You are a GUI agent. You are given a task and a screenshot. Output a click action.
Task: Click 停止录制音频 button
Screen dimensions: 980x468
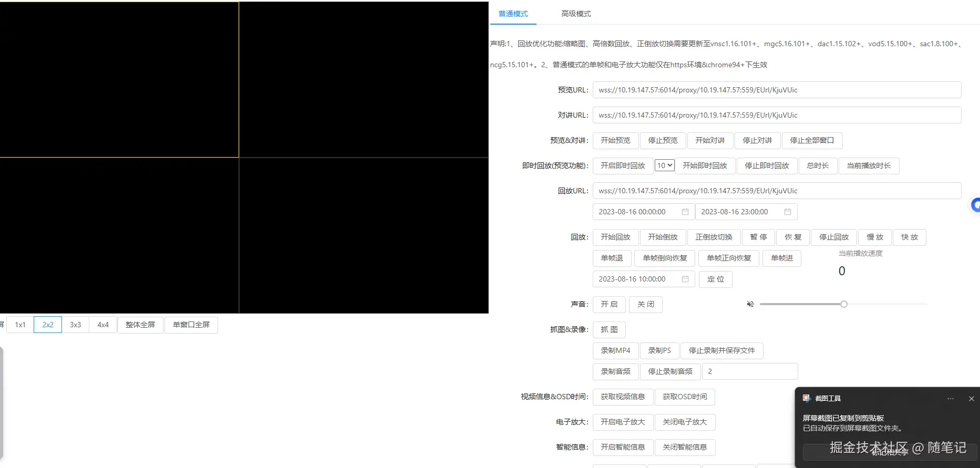point(670,371)
